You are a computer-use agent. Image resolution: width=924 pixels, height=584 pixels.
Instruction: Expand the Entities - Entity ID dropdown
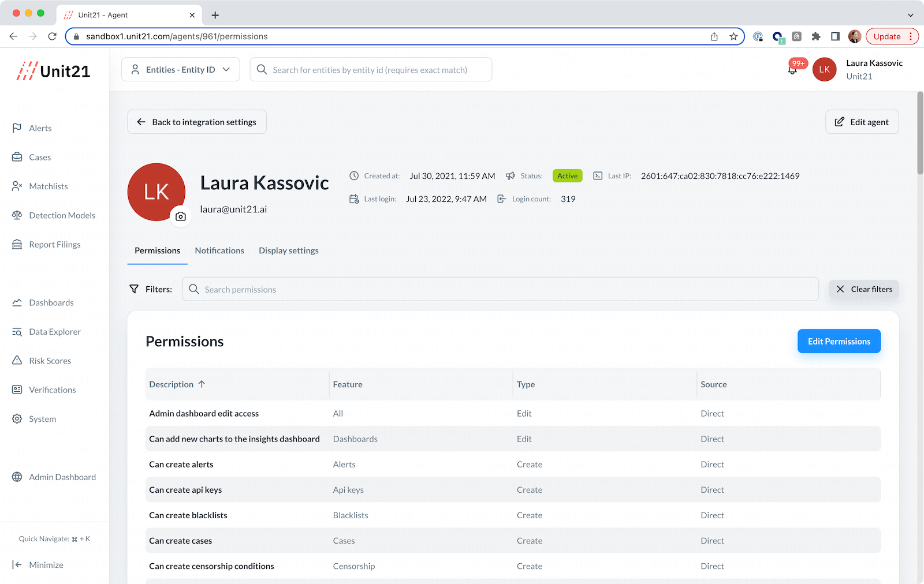[x=181, y=70]
